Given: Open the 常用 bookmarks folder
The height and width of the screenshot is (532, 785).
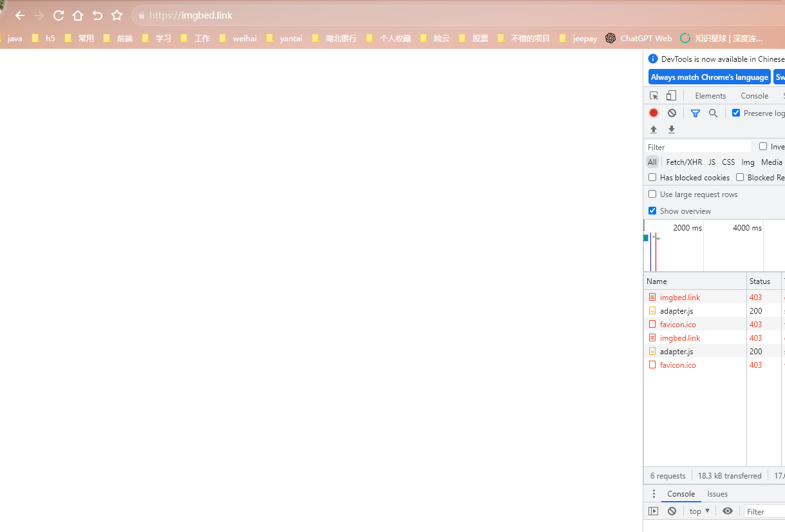Looking at the screenshot, I should coord(79,39).
